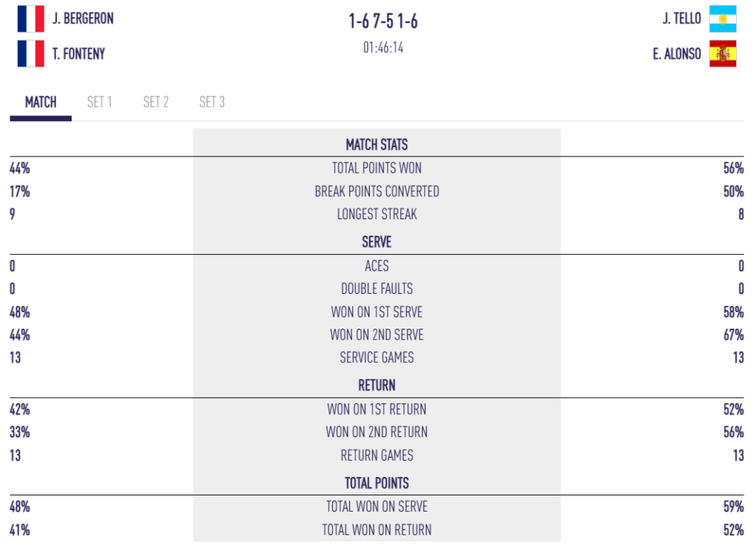Click the TOTAL POINTS section header
Viewport: 756px width, 550px height.
tap(377, 484)
